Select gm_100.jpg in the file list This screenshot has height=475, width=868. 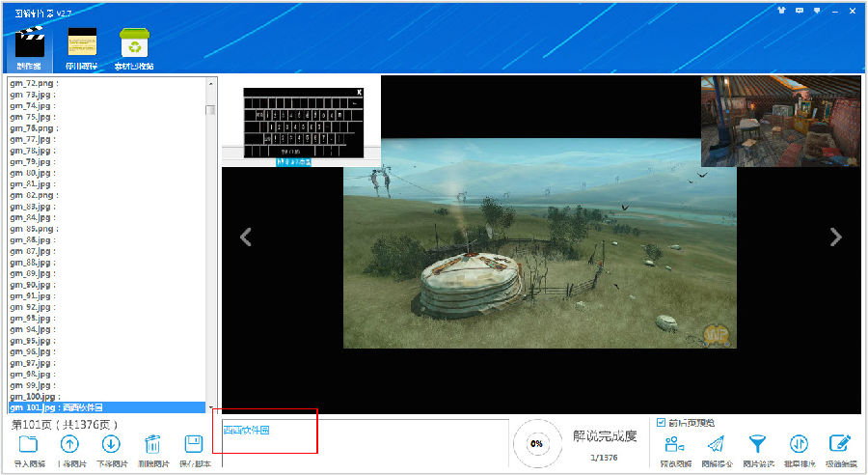(x=35, y=397)
